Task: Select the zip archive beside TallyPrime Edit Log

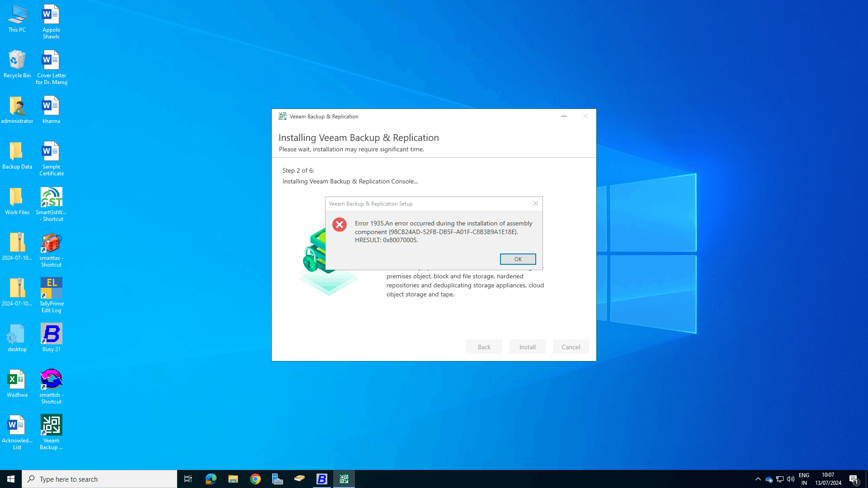Action: [17, 292]
